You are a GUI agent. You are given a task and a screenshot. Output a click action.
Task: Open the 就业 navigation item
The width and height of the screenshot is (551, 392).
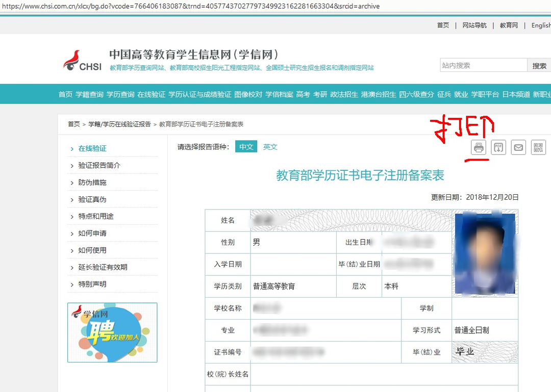[461, 94]
